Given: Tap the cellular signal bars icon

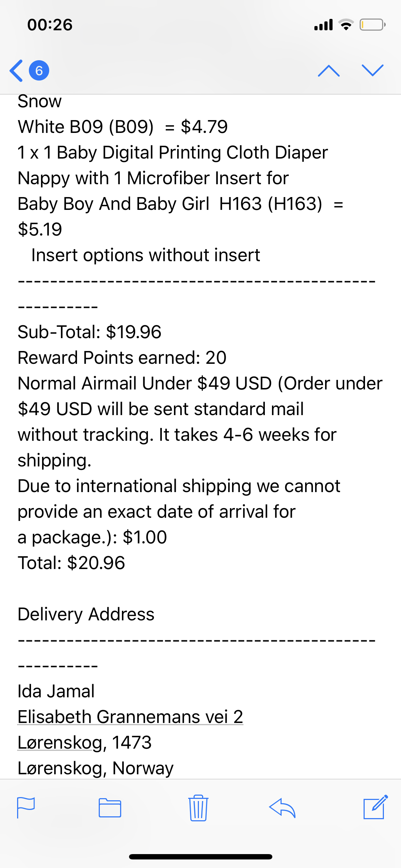Looking at the screenshot, I should [x=323, y=25].
